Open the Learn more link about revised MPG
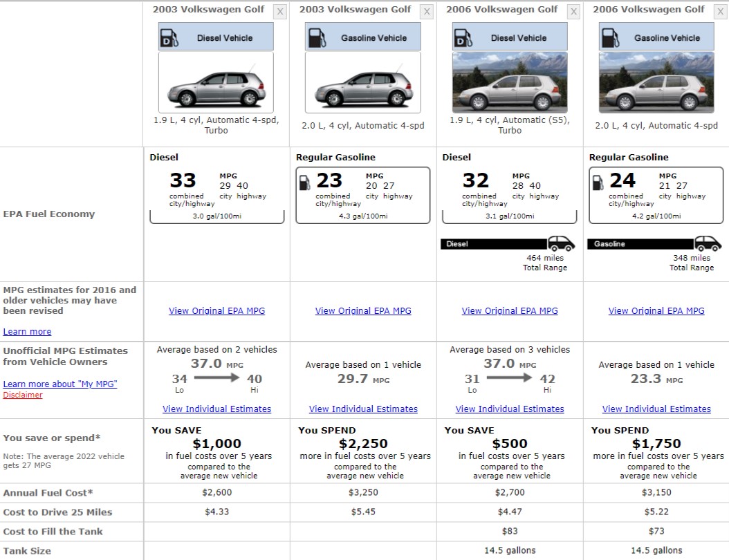This screenshot has width=729, height=560. [27, 331]
